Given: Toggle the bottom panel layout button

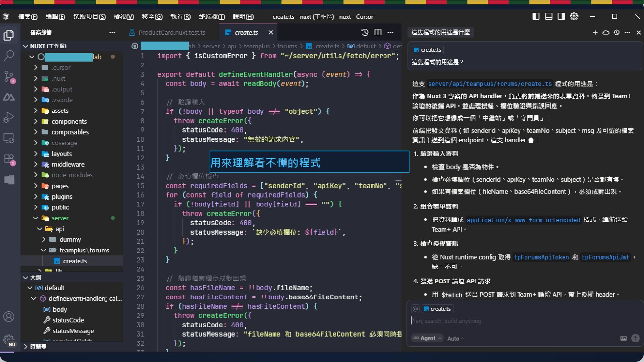Looking at the screenshot, I should (549, 16).
